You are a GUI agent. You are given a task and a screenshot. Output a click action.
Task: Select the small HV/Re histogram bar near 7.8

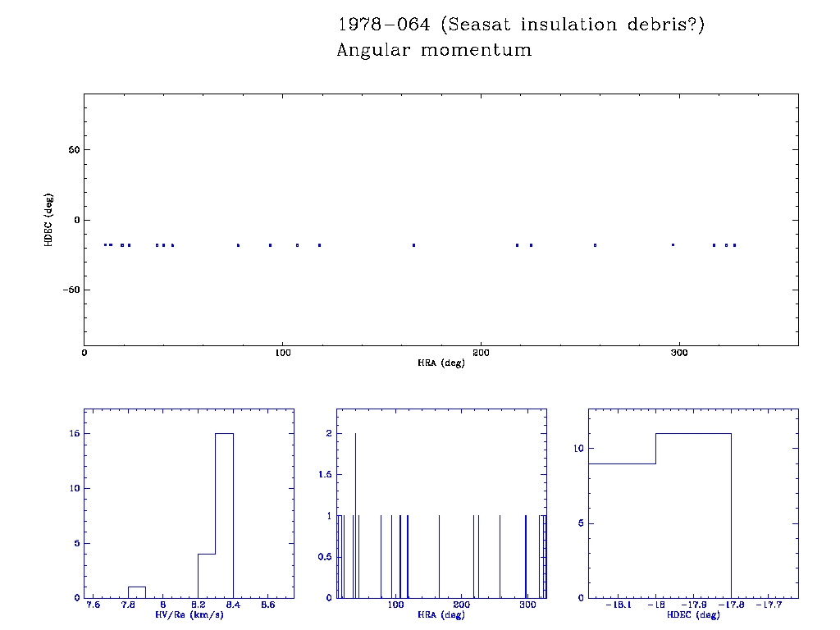[137, 592]
